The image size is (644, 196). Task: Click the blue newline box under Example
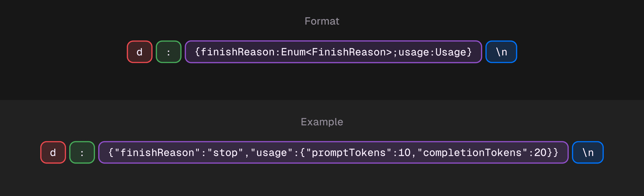click(x=587, y=152)
